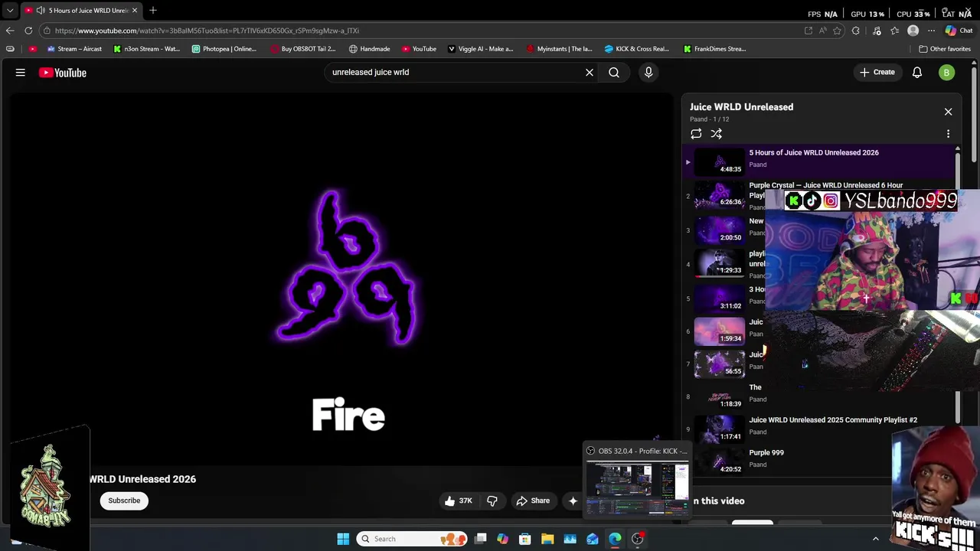Viewport: 980px width, 551px height.
Task: Open the Buy OBSBOT Tail 2 bookmark
Action: click(x=302, y=49)
